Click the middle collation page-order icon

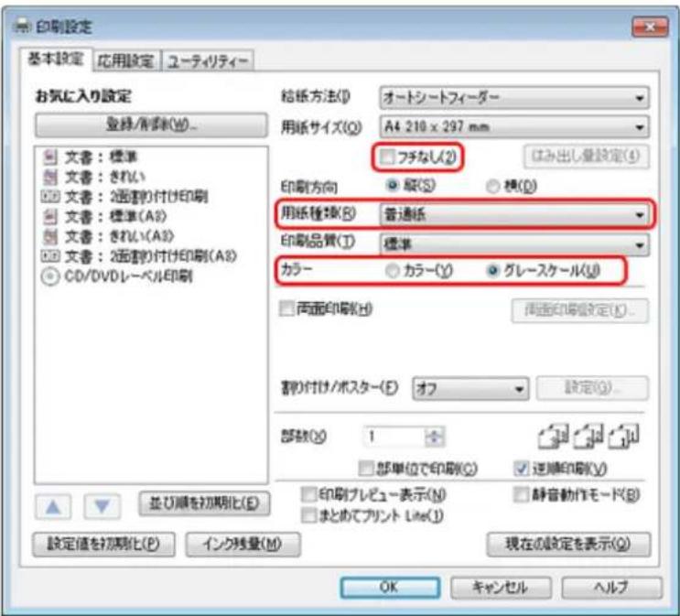[588, 437]
